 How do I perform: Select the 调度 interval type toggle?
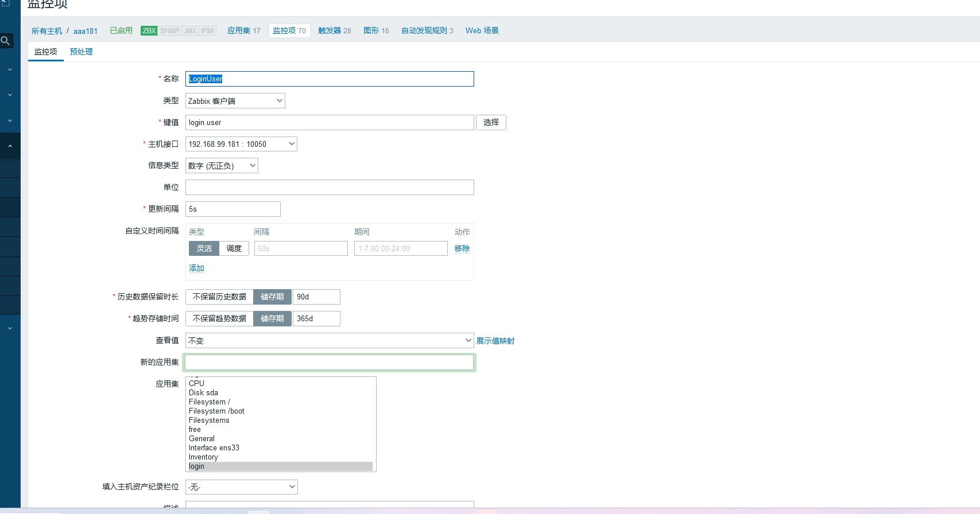(x=234, y=248)
